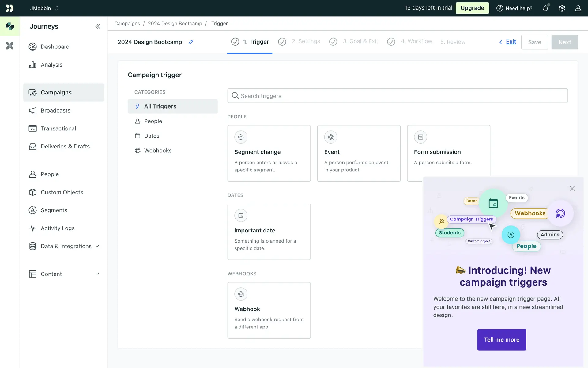Go to the 4. Workflow step
Image resolution: width=588 pixels, height=368 pixels.
(416, 41)
